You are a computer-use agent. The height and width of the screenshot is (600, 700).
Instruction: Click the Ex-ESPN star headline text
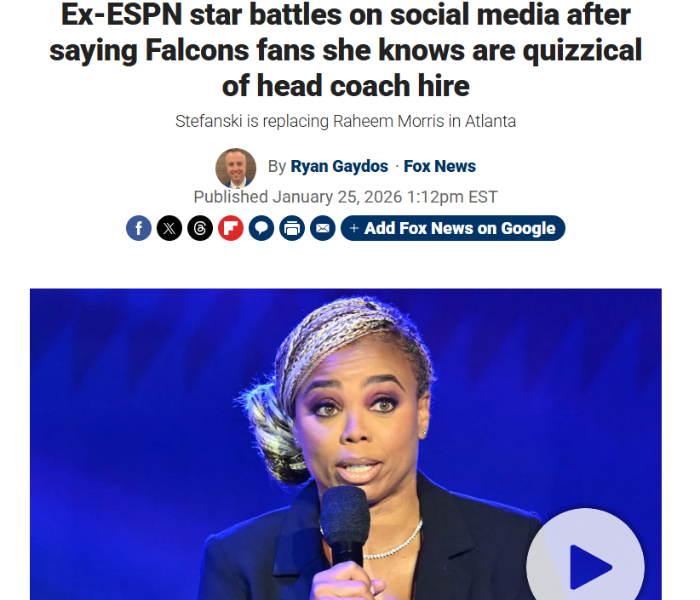coord(346,49)
